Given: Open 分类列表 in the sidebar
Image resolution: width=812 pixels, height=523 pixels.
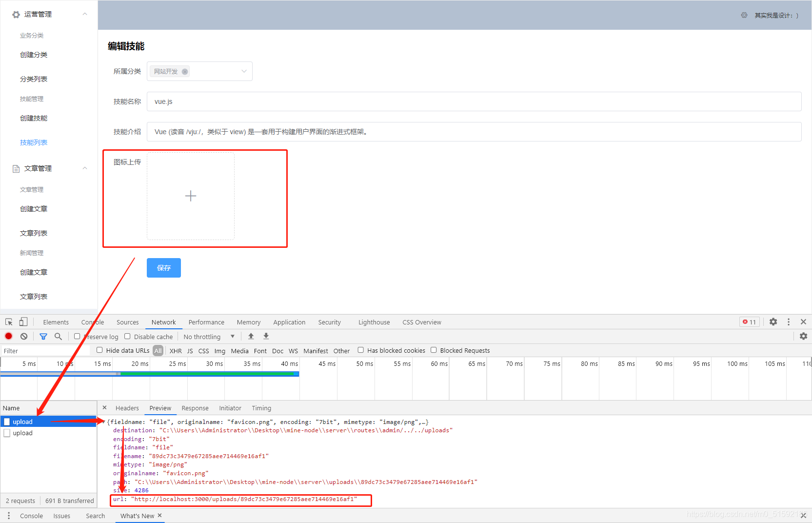Looking at the screenshot, I should coord(34,79).
